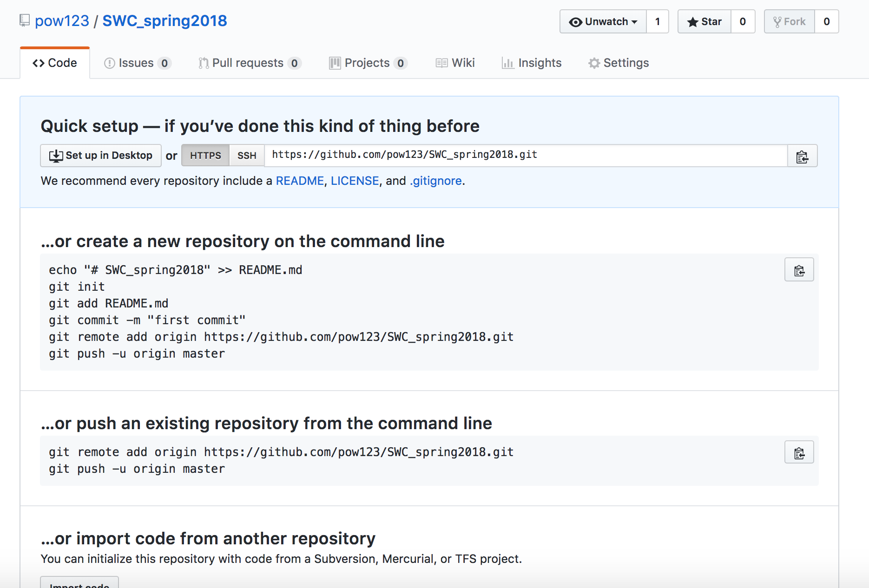Click the 'git commit -m "first commit"' line

click(147, 320)
